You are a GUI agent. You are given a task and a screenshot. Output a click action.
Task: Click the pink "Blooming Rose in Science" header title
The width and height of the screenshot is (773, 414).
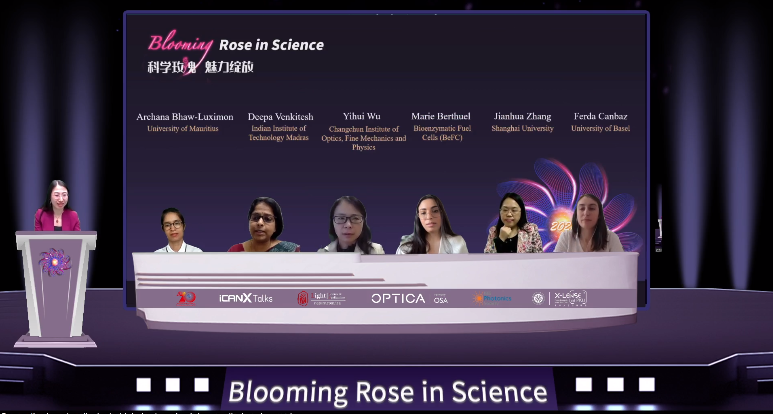(x=236, y=44)
